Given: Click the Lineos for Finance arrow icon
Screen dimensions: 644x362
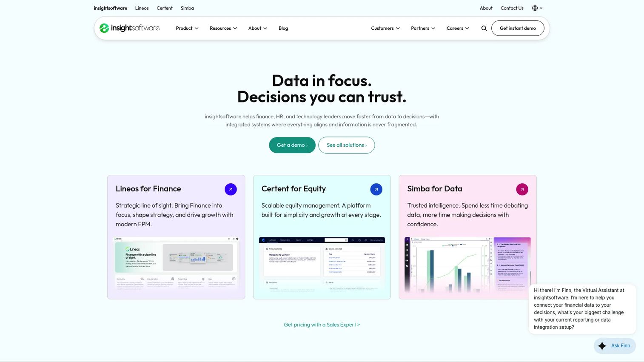Looking at the screenshot, I should tap(231, 189).
